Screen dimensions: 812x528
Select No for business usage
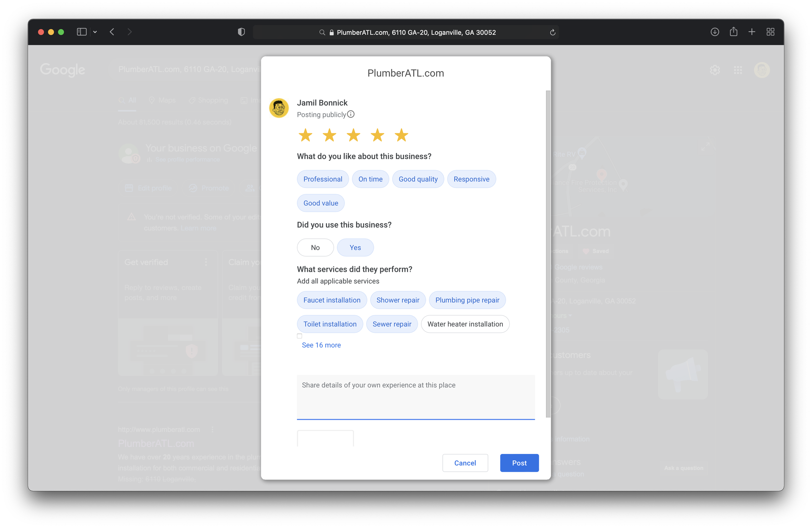[315, 247]
